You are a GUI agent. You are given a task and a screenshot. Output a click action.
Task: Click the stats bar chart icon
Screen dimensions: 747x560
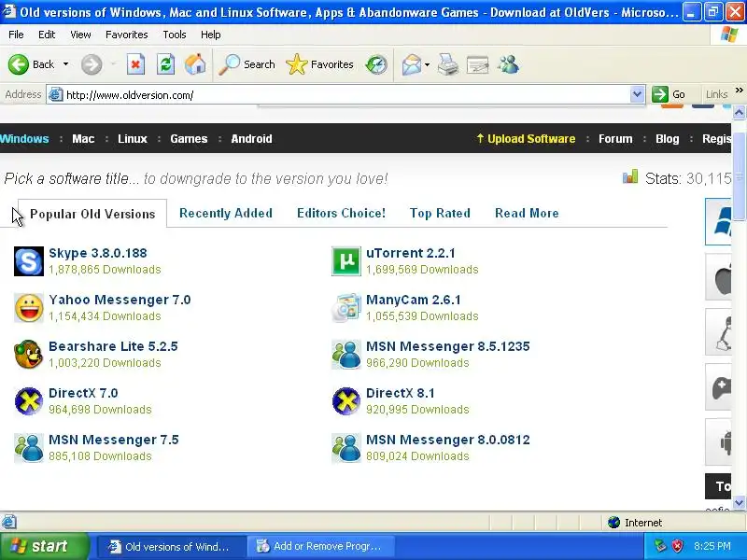click(630, 176)
